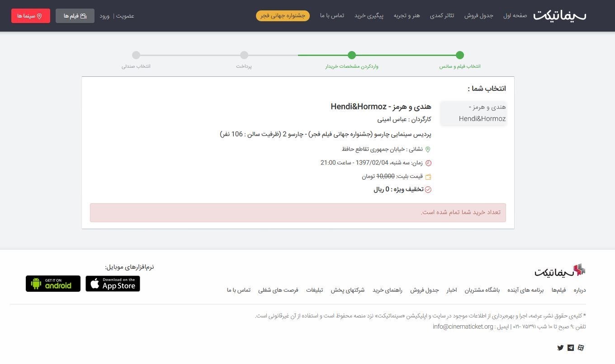Open جدول فروش in the top menu
Screen dimensions: 615x364
(478, 16)
